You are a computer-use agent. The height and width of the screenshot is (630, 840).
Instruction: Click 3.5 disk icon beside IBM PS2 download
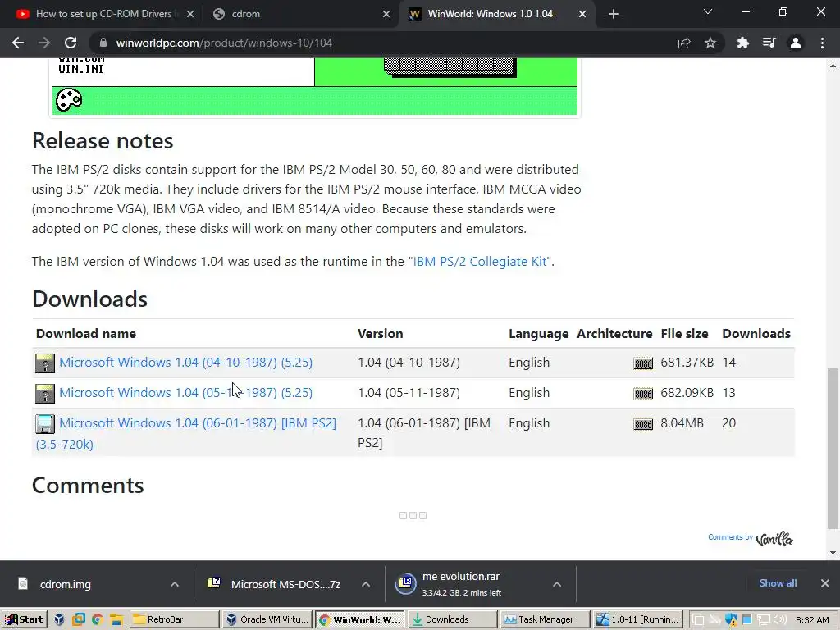tap(45, 424)
